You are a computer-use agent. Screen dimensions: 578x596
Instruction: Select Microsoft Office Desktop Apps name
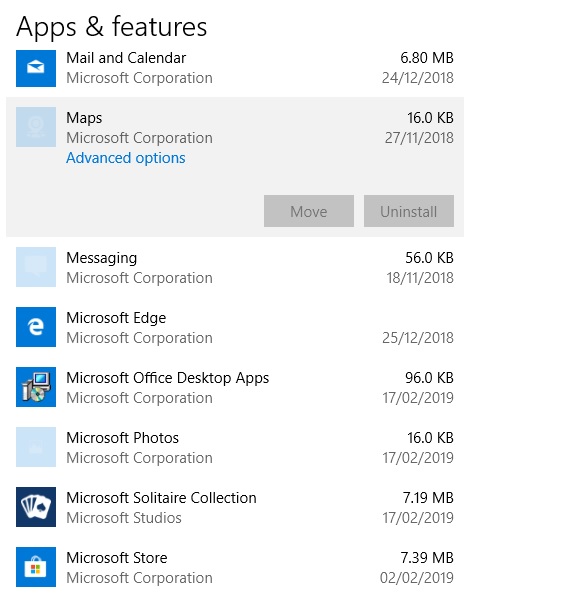168,378
